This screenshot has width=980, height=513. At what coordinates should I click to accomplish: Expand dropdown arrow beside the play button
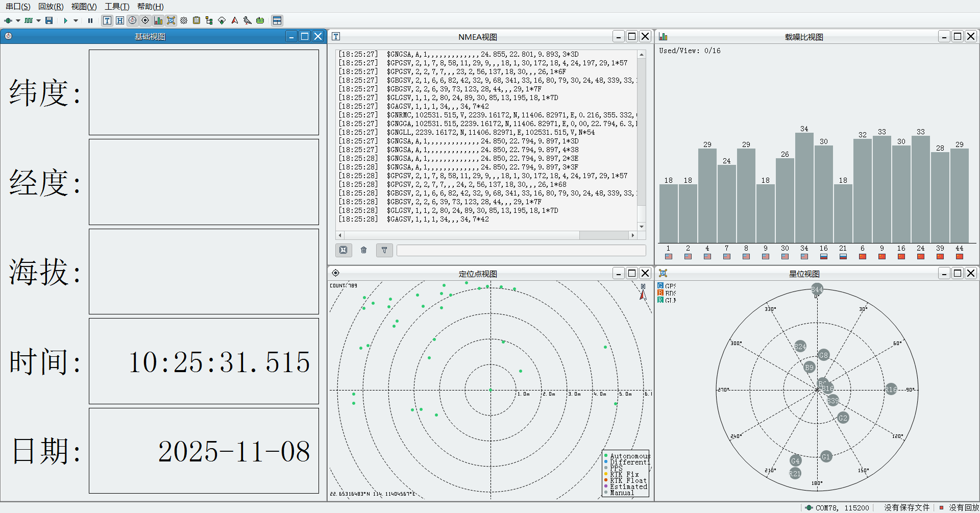point(76,21)
